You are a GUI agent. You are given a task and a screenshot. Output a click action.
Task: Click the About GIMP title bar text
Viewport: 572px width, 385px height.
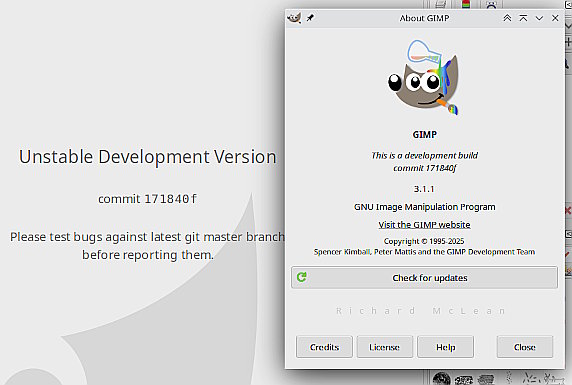(424, 18)
